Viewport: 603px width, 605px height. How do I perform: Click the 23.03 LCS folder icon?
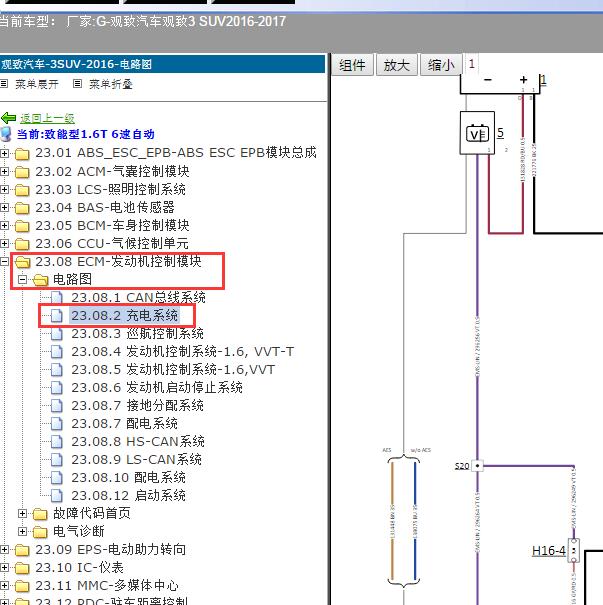point(22,190)
